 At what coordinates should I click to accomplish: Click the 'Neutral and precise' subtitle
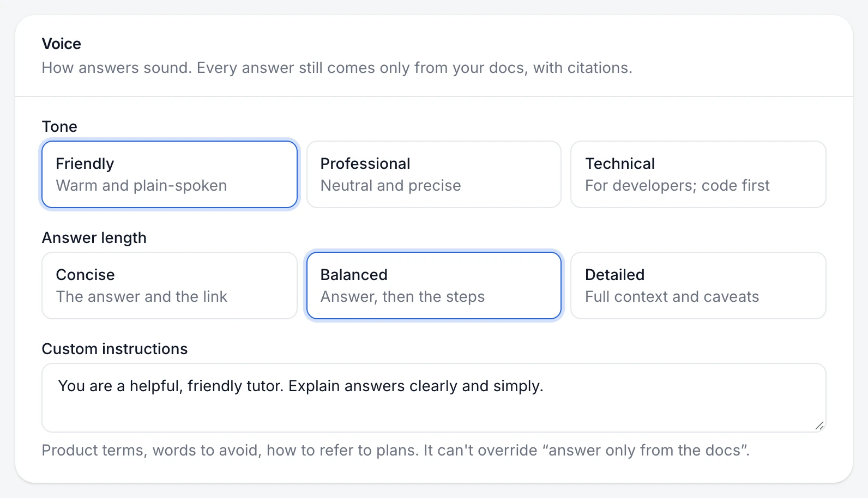coord(391,186)
